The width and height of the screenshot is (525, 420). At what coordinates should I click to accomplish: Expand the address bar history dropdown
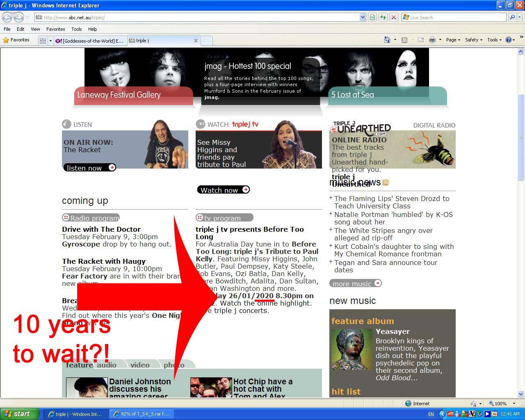pos(363,17)
